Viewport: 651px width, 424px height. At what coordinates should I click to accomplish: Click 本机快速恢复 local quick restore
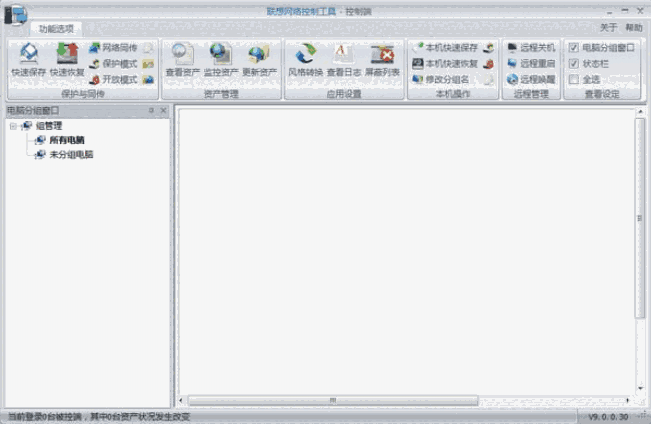[x=445, y=64]
